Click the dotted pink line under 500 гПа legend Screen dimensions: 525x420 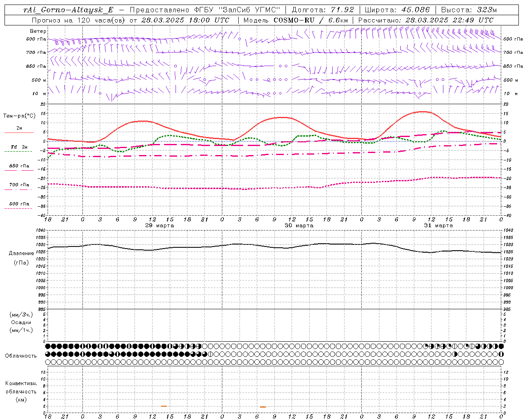[18, 208]
